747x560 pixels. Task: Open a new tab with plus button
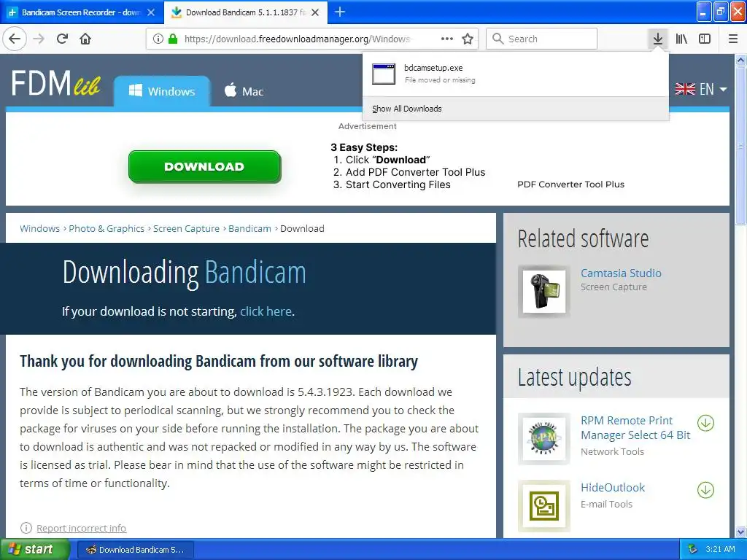pyautogui.click(x=340, y=12)
